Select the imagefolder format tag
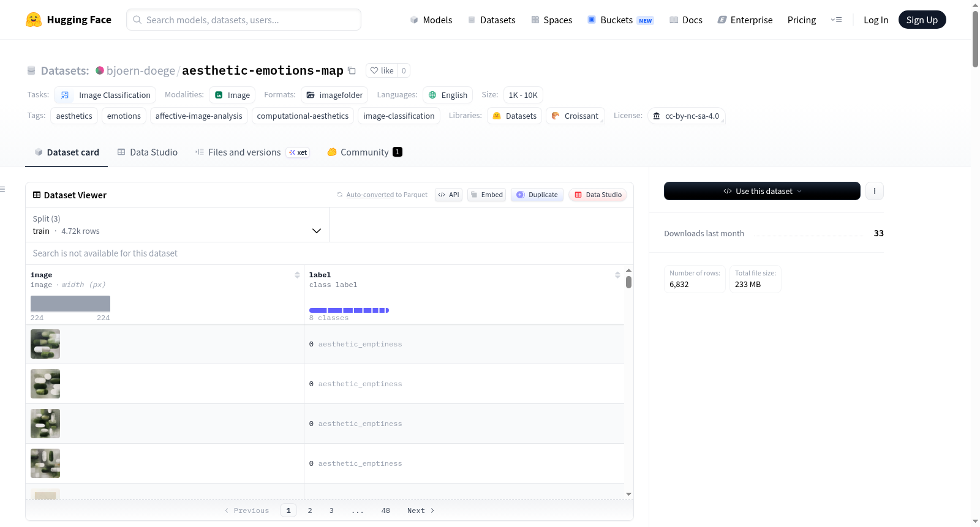The width and height of the screenshot is (980, 527). [334, 95]
